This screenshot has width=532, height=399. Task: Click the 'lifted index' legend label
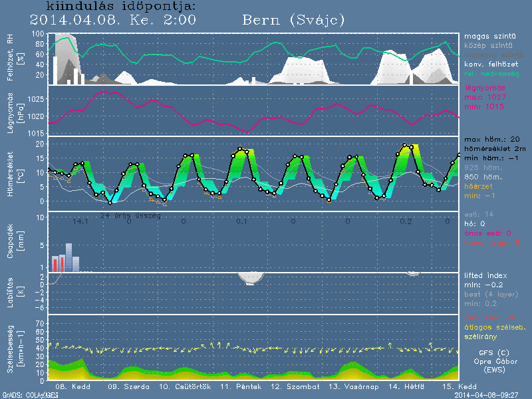tap(486, 275)
